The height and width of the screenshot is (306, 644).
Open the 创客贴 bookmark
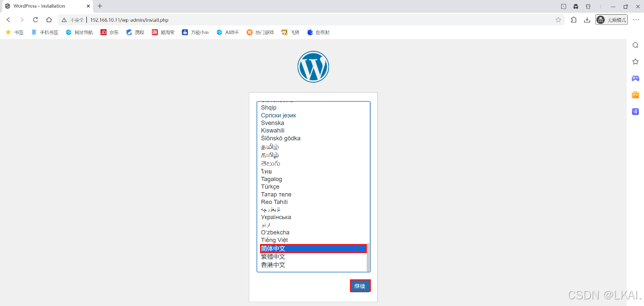(318, 32)
